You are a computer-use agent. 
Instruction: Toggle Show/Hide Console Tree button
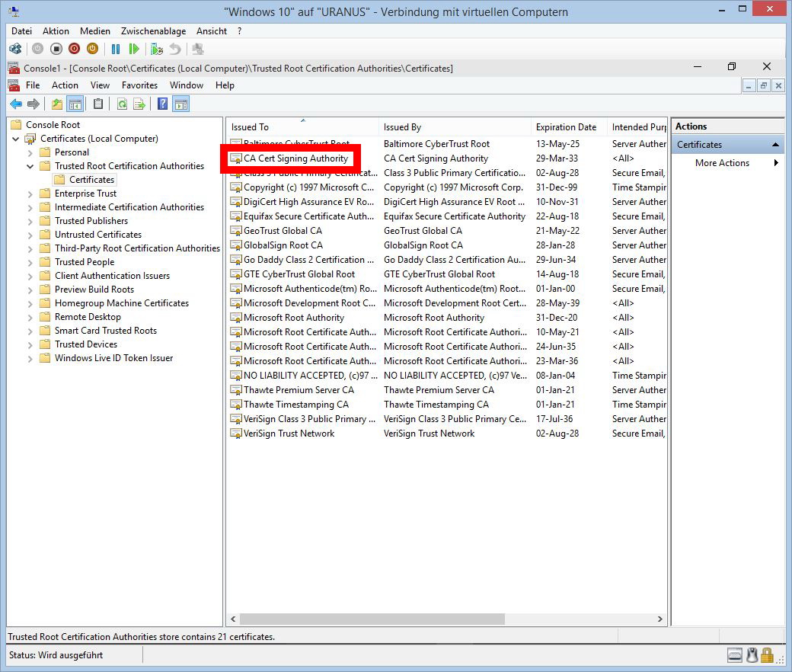point(75,104)
